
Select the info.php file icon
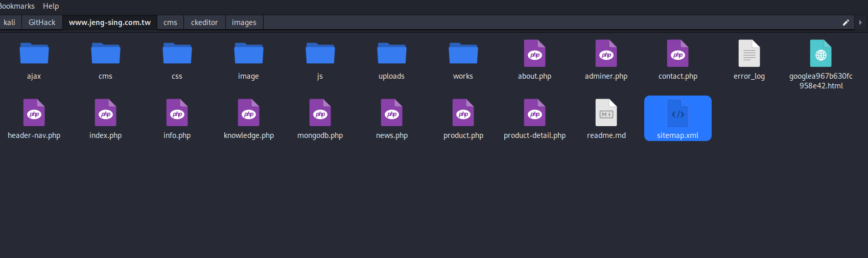click(177, 112)
